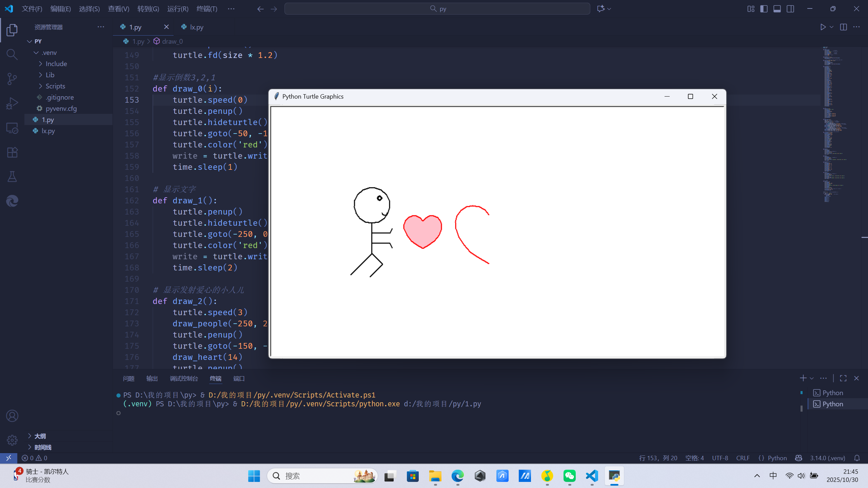Expand the Lib folder
Viewport: 868px width, 488px height.
click(50, 75)
